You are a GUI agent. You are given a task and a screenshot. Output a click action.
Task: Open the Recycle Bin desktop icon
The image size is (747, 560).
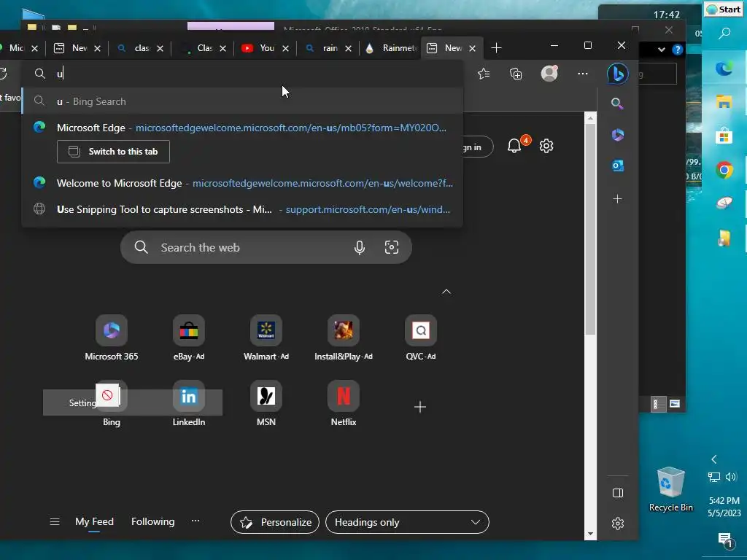click(x=671, y=489)
